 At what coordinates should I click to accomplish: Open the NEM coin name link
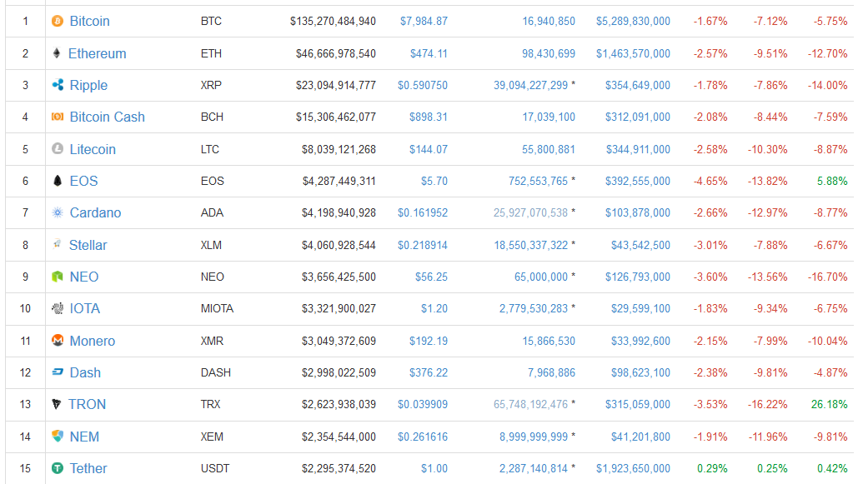tap(84, 437)
